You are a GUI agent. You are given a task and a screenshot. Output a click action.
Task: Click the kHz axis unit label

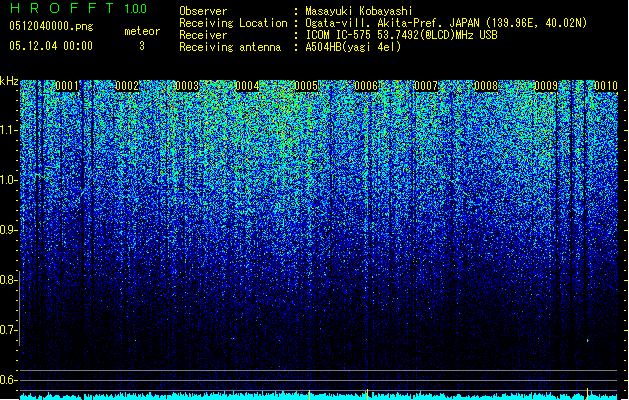click(x=9, y=81)
